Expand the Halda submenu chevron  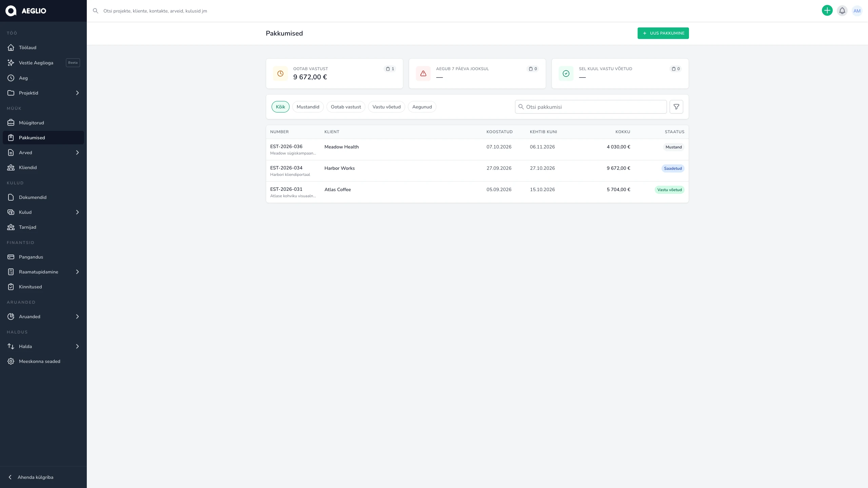pyautogui.click(x=77, y=346)
